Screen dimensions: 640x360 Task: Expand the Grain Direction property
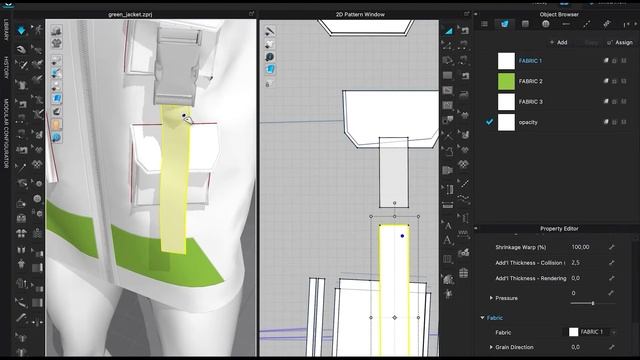(491, 347)
